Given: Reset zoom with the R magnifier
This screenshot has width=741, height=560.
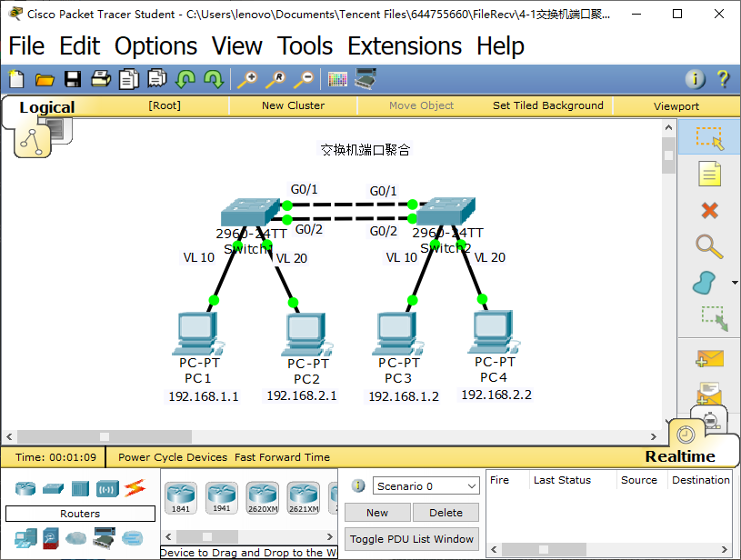Looking at the screenshot, I should point(275,79).
